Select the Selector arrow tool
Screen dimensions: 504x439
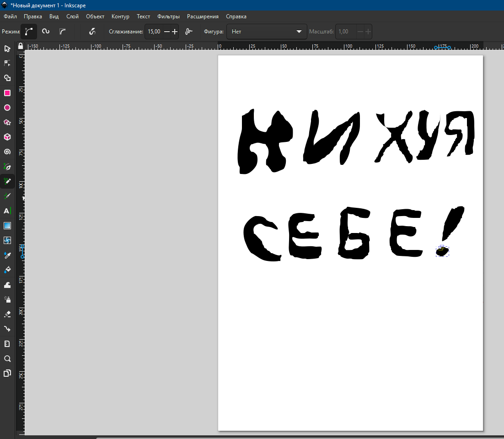coord(7,49)
